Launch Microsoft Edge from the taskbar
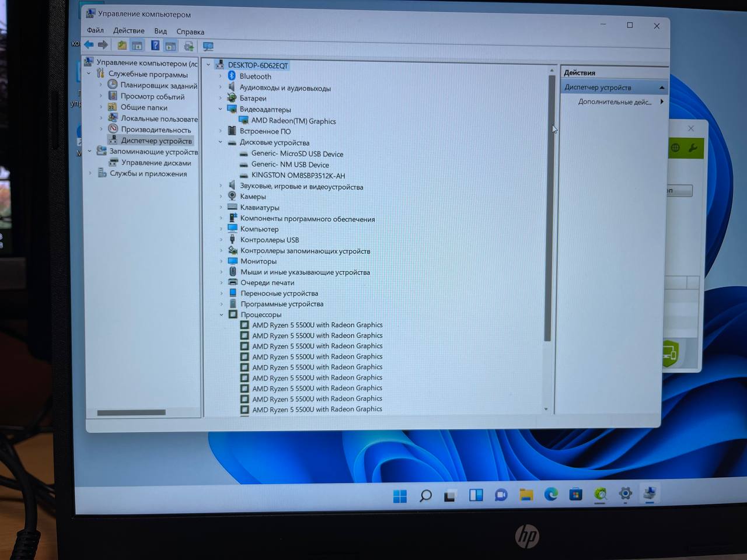The image size is (747, 560). 551,495
